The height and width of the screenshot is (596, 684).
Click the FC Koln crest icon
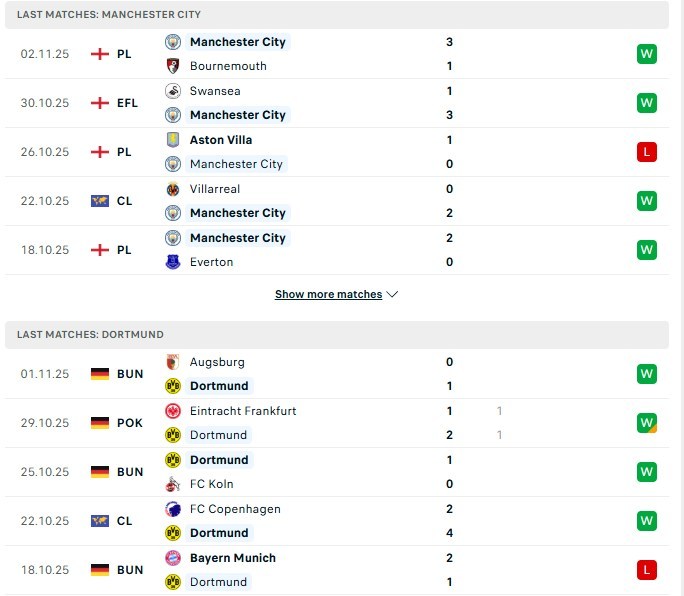(x=172, y=484)
